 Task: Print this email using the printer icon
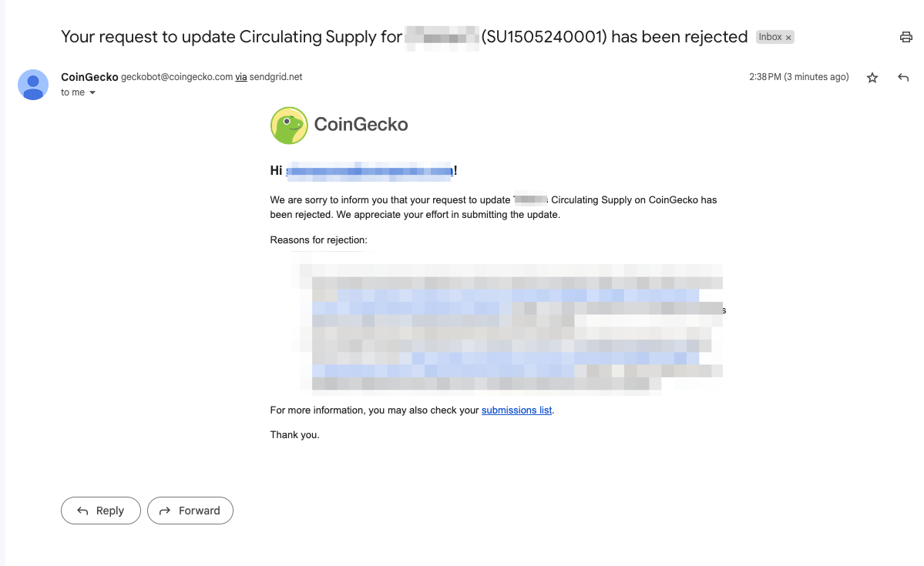click(x=906, y=37)
